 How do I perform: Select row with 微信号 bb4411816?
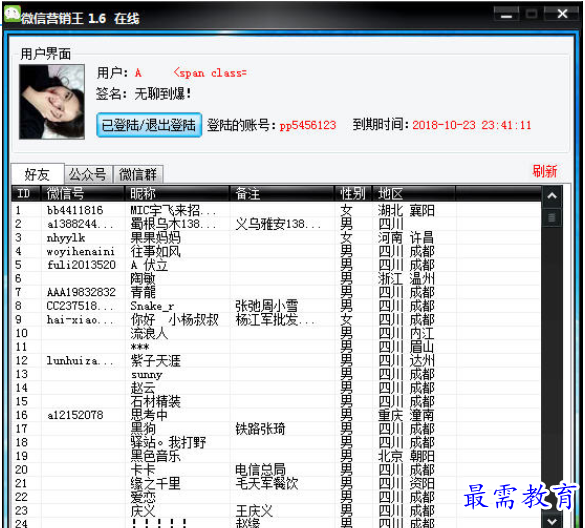tap(276, 210)
